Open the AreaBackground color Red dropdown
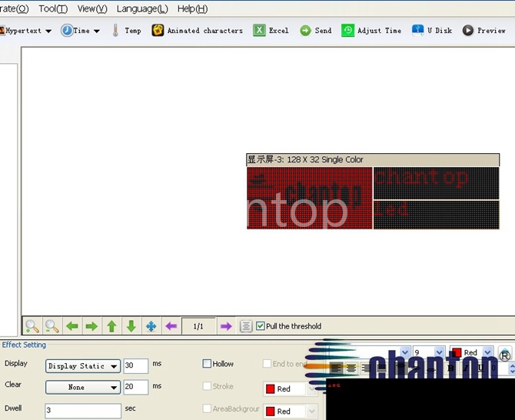The image size is (515, 420). pos(311,411)
